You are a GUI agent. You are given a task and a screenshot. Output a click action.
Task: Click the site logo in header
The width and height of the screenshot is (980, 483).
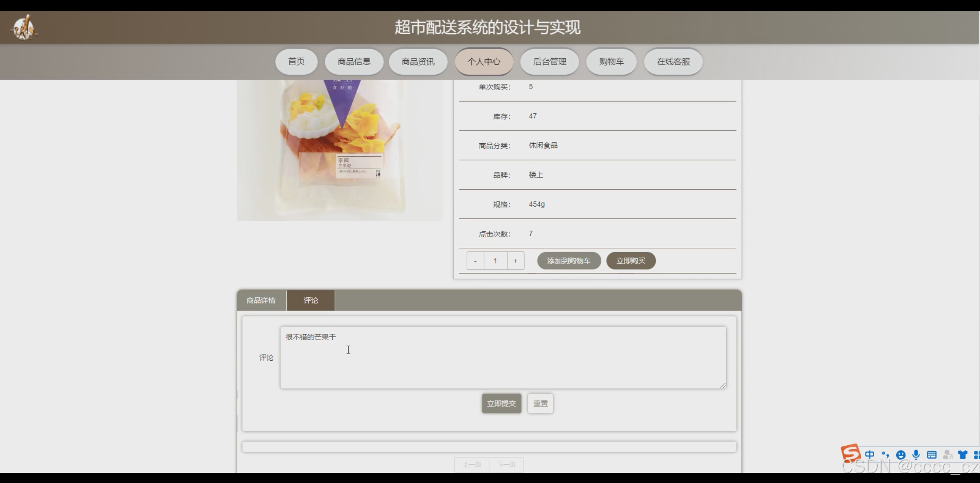[x=24, y=27]
